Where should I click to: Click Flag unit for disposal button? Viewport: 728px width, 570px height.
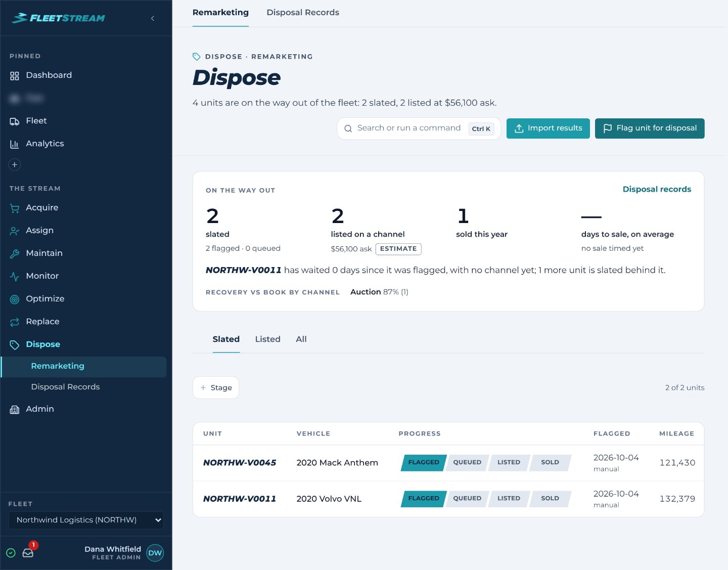[x=650, y=128]
